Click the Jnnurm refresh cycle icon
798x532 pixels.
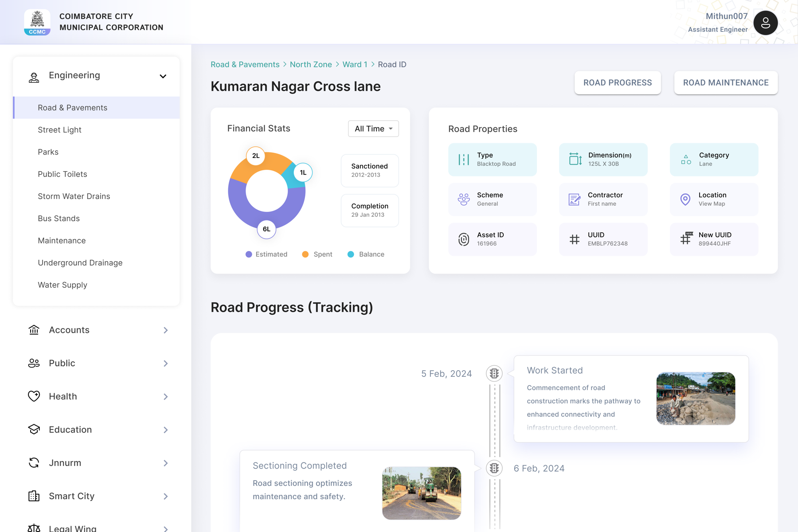34,462
